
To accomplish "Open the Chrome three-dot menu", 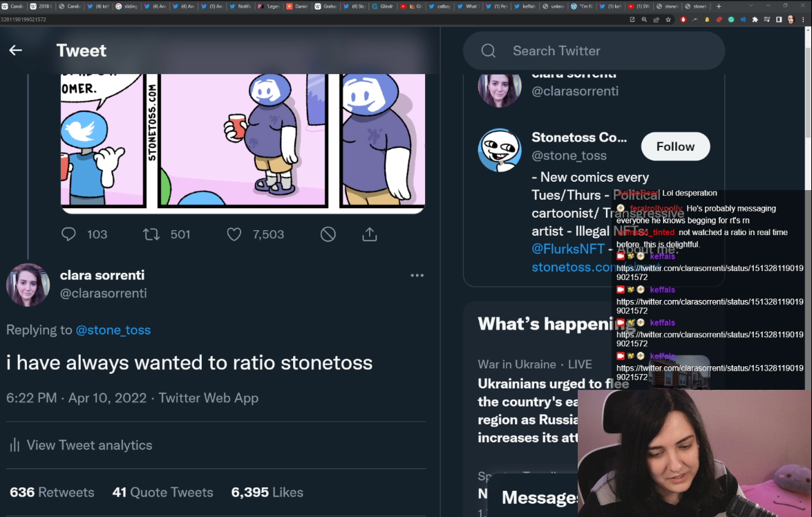I will pyautogui.click(x=803, y=19).
